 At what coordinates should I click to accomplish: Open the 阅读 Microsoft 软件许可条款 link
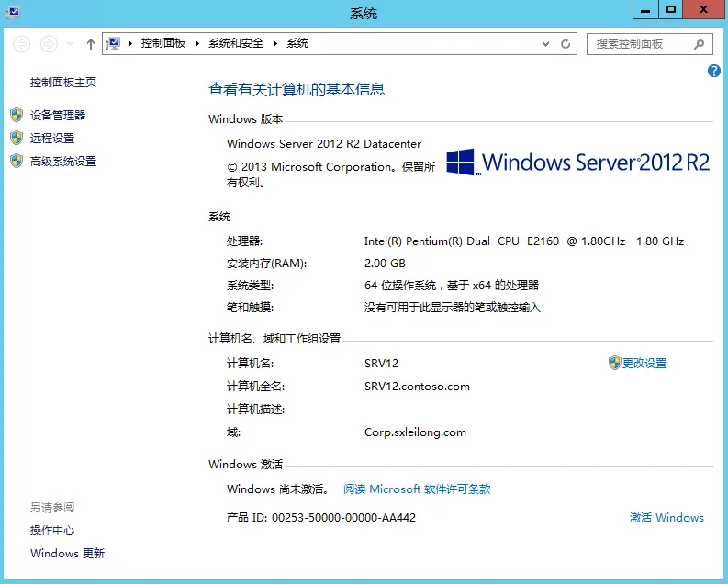click(x=417, y=489)
